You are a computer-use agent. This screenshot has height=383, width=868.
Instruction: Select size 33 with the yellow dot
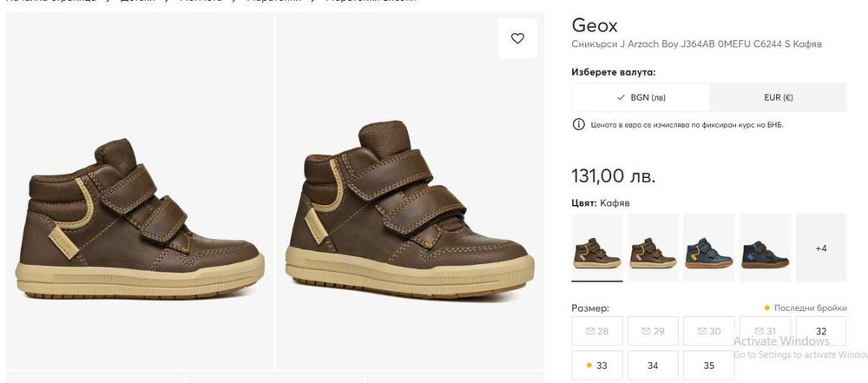tap(597, 366)
